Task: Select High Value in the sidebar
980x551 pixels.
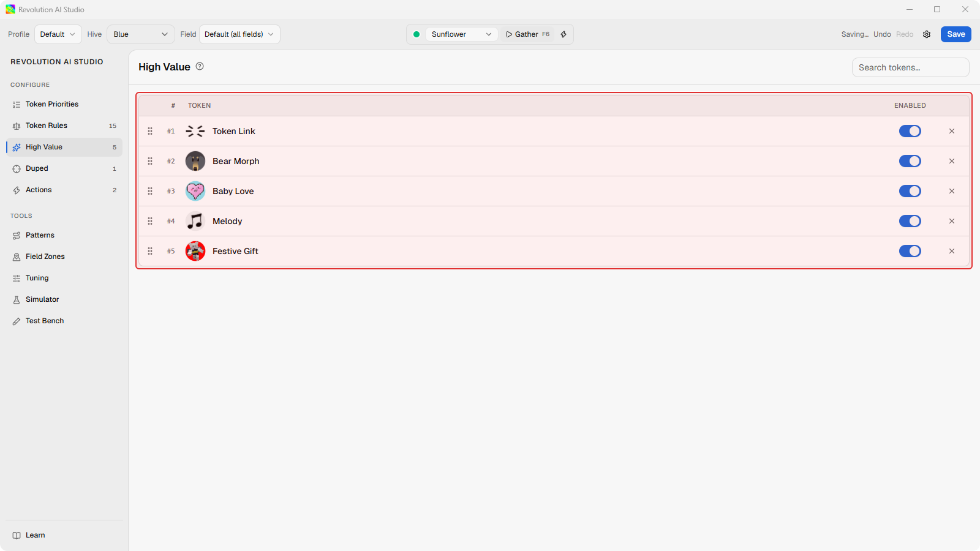Action: coord(64,147)
